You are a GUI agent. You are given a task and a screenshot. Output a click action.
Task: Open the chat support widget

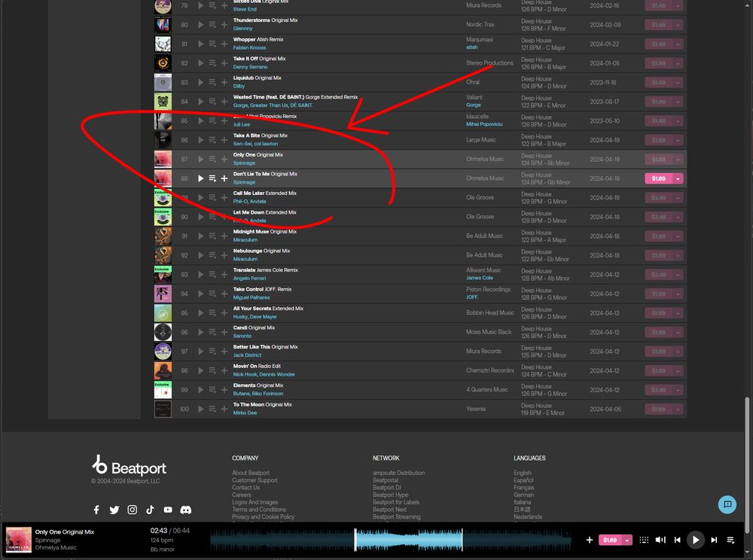(x=727, y=504)
